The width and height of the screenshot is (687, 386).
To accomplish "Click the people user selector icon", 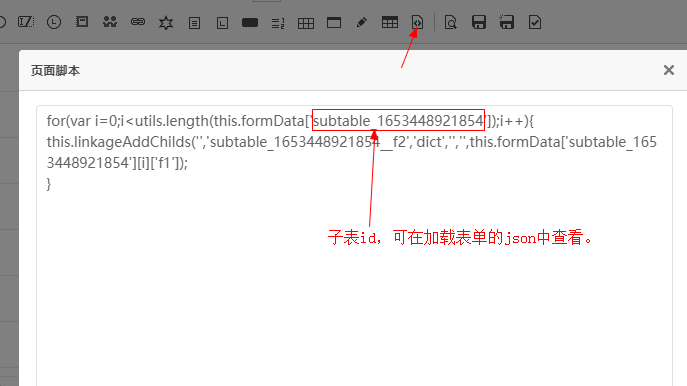I will pos(110,22).
